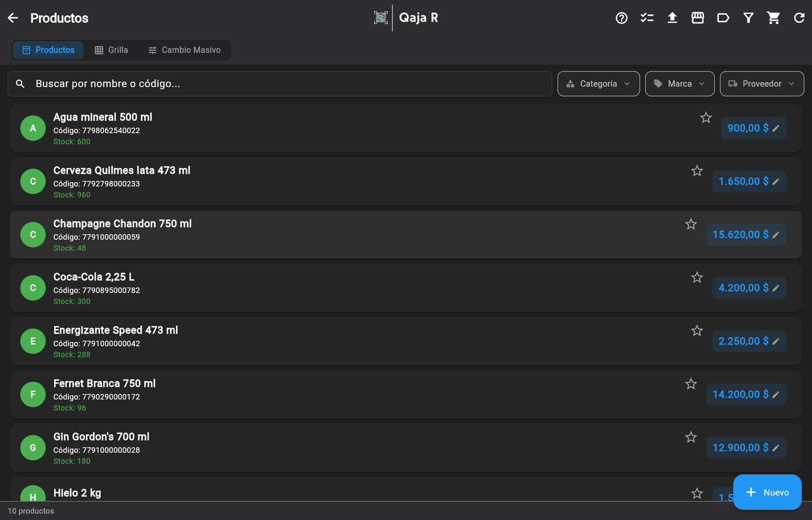The image size is (812, 520).
Task: Click the avatar G of Gin Gordon's
Action: coord(33,448)
